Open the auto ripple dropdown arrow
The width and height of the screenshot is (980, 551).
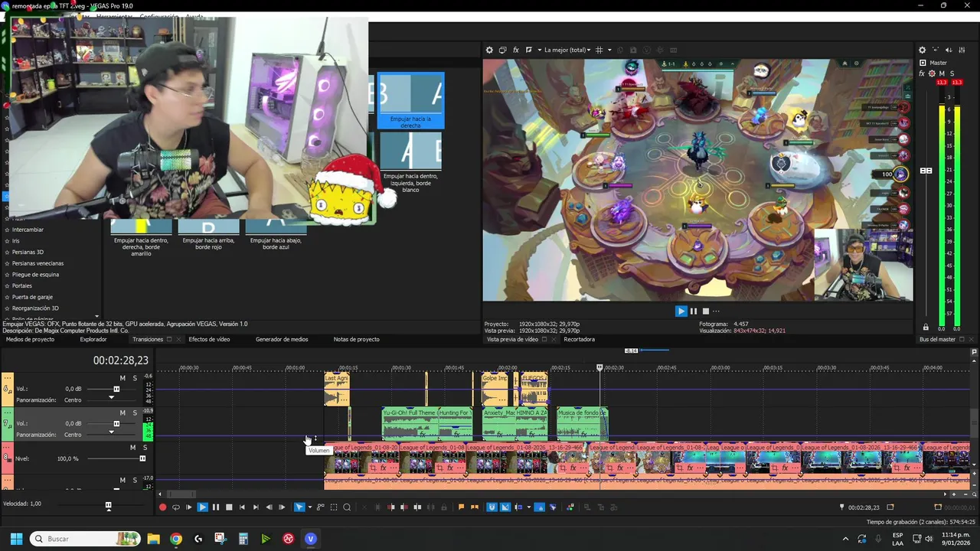529,507
